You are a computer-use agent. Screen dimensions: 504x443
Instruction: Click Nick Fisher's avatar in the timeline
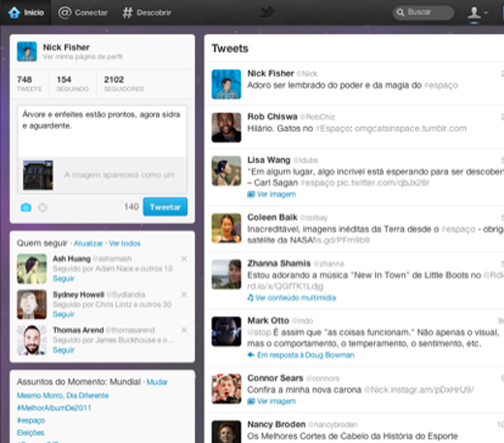[226, 84]
